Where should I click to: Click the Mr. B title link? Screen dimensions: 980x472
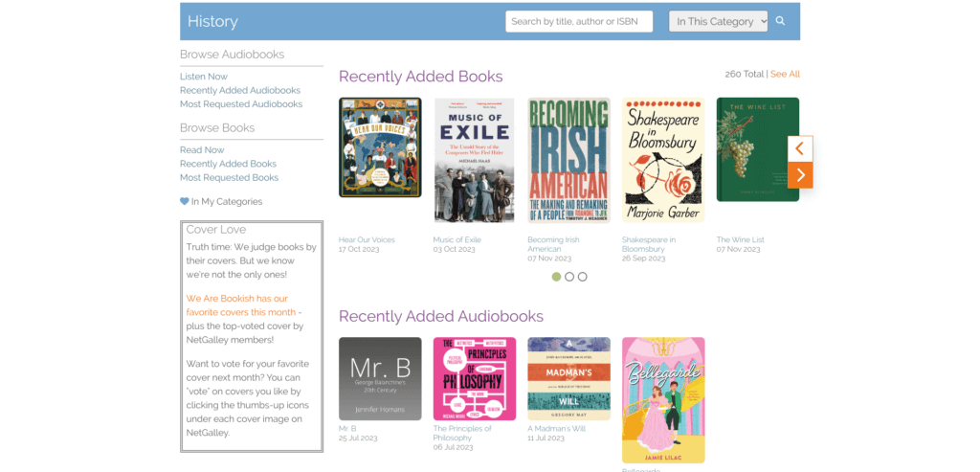pos(347,428)
